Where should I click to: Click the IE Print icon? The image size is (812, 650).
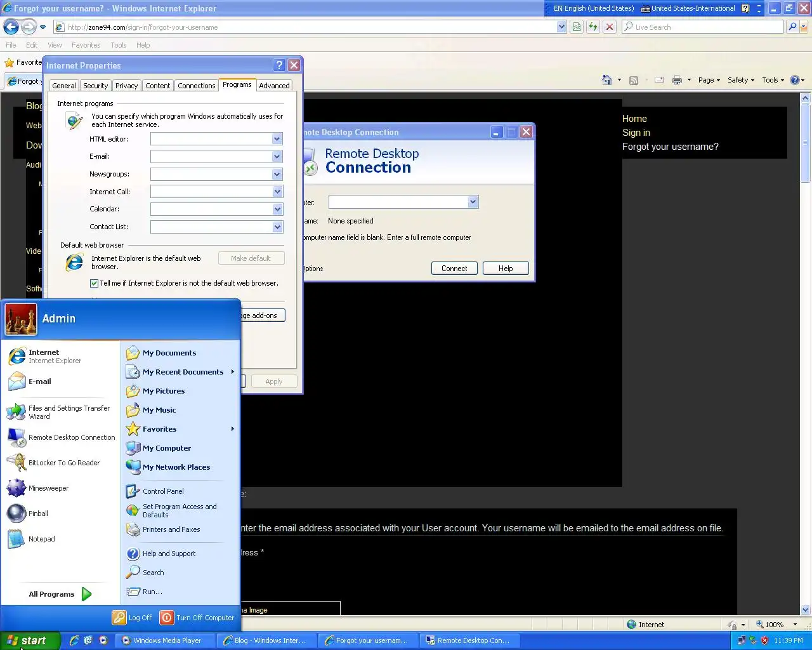677,80
